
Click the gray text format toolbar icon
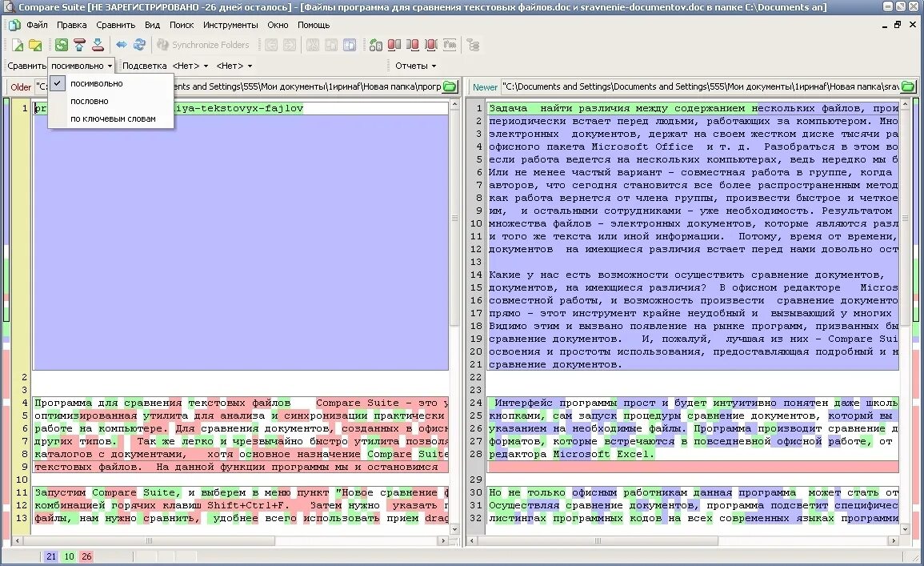pos(450,45)
